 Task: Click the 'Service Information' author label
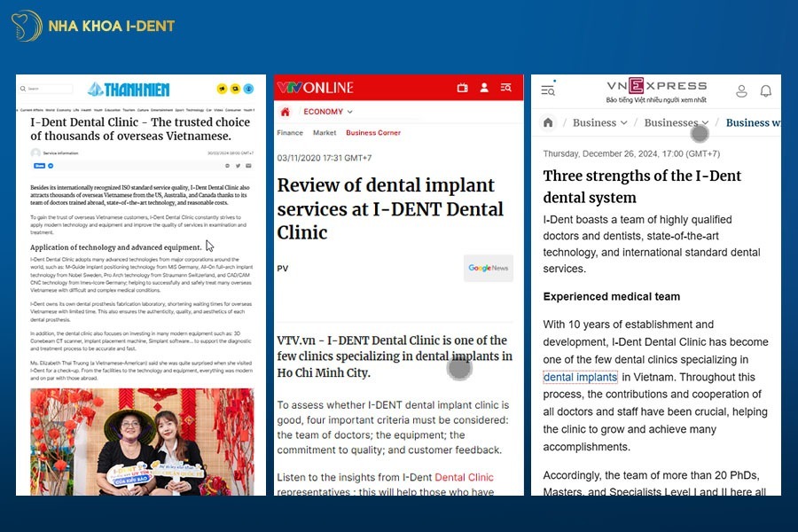(60, 153)
